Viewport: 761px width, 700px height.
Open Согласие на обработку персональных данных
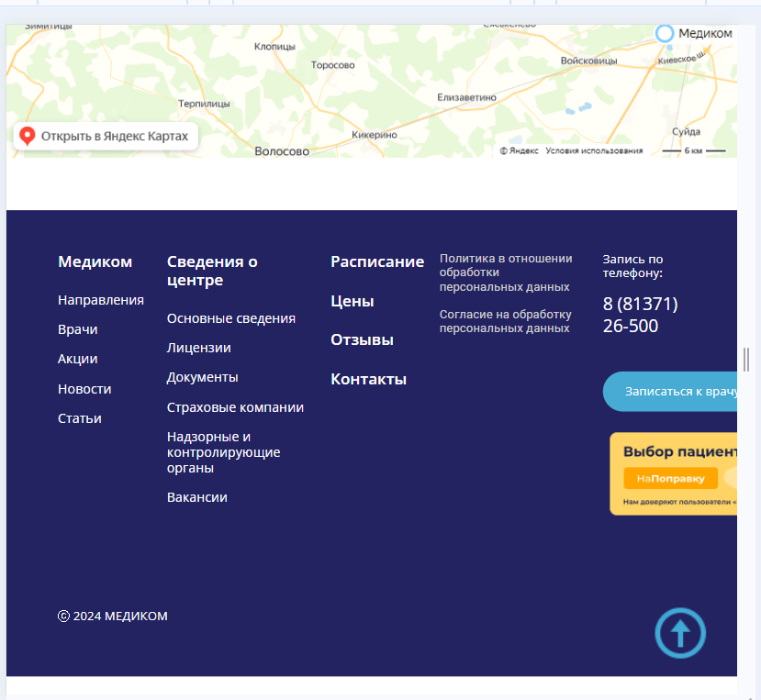[505, 322]
